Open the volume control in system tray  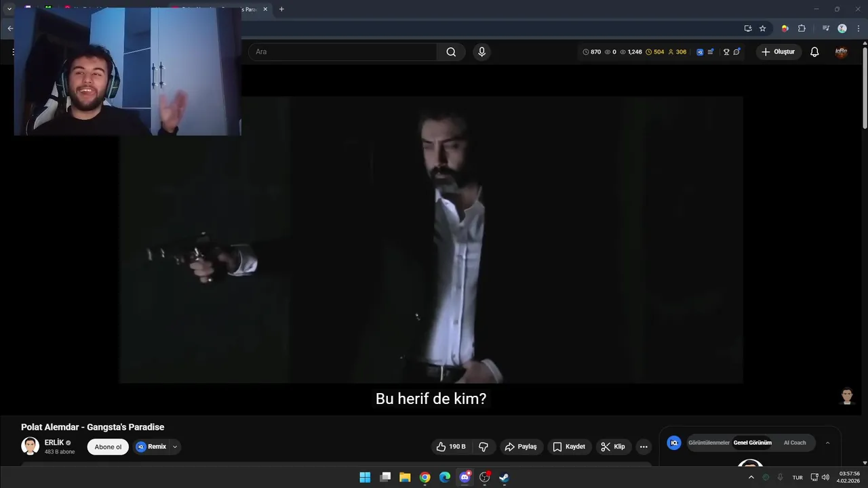[x=825, y=477]
